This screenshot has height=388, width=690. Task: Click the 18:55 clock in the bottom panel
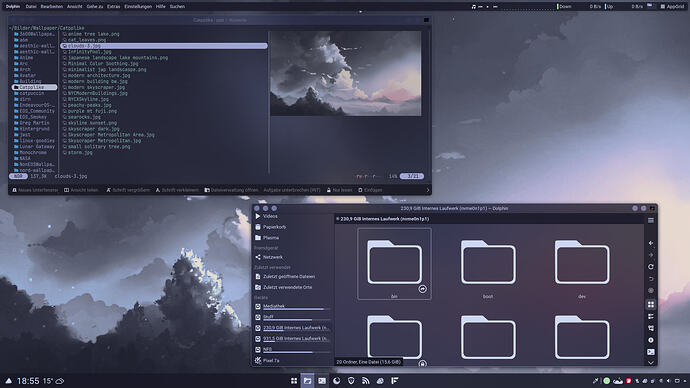[x=28, y=381]
